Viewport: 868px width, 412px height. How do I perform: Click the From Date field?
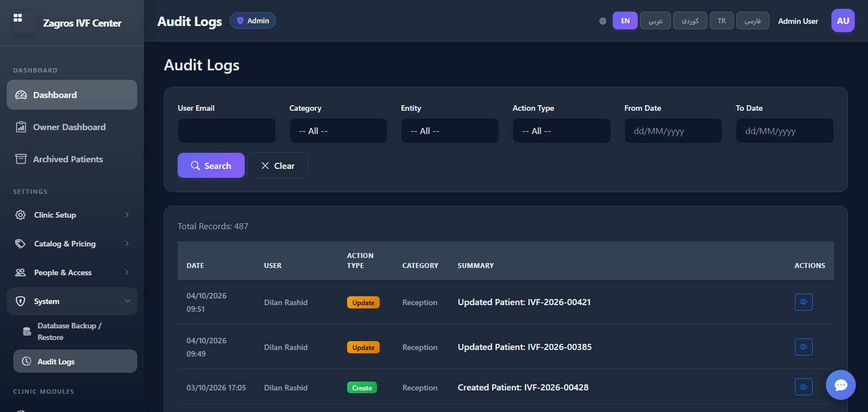point(673,131)
